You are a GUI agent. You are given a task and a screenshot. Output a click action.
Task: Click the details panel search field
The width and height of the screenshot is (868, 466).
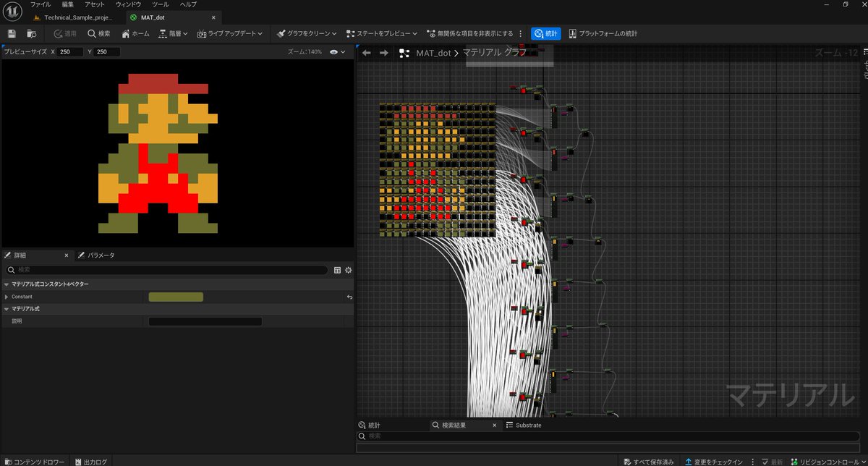[x=167, y=270]
